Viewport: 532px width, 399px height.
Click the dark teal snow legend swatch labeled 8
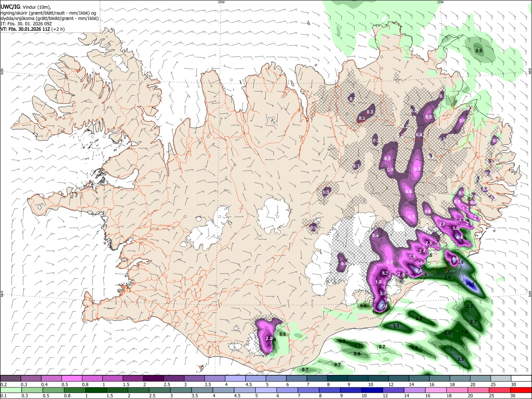337,379
